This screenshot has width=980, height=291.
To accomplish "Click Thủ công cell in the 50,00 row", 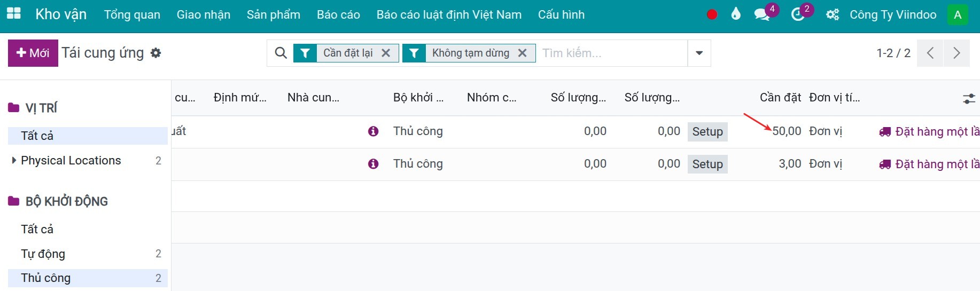I will (418, 131).
